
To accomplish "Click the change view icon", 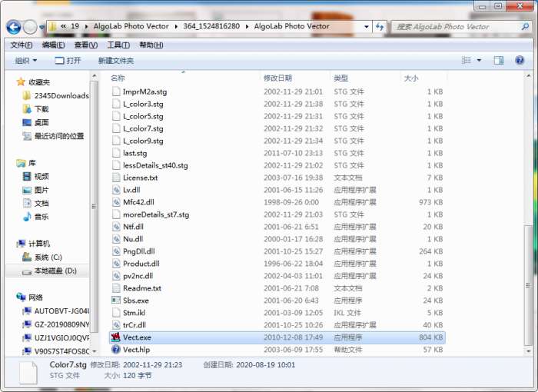I will (466, 61).
